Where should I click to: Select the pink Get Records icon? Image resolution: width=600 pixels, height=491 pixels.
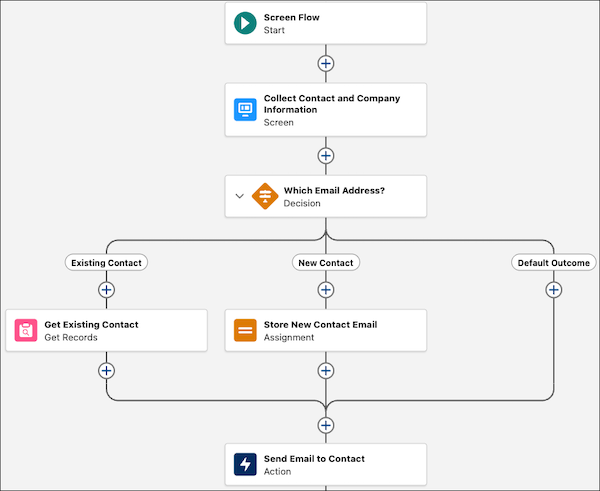(26, 330)
